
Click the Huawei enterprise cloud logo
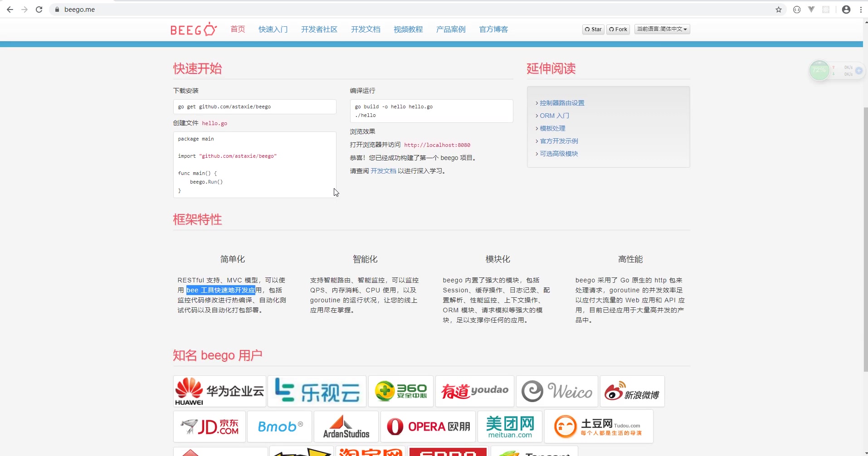coord(219,391)
